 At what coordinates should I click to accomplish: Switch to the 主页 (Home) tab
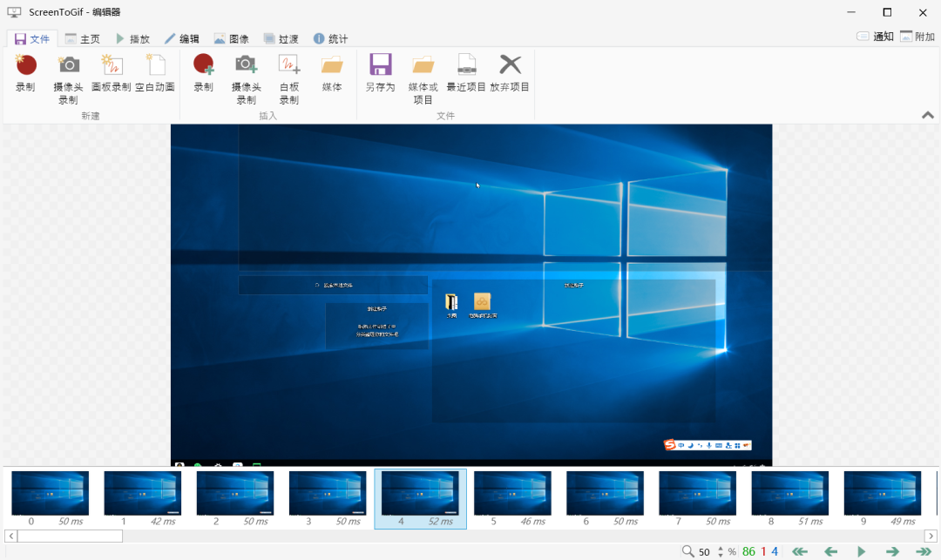[x=83, y=39]
